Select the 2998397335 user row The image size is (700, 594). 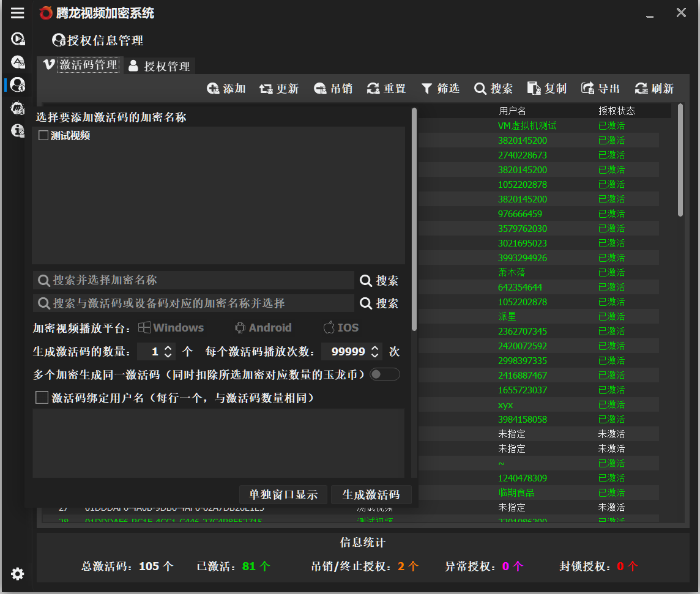[x=537, y=360]
